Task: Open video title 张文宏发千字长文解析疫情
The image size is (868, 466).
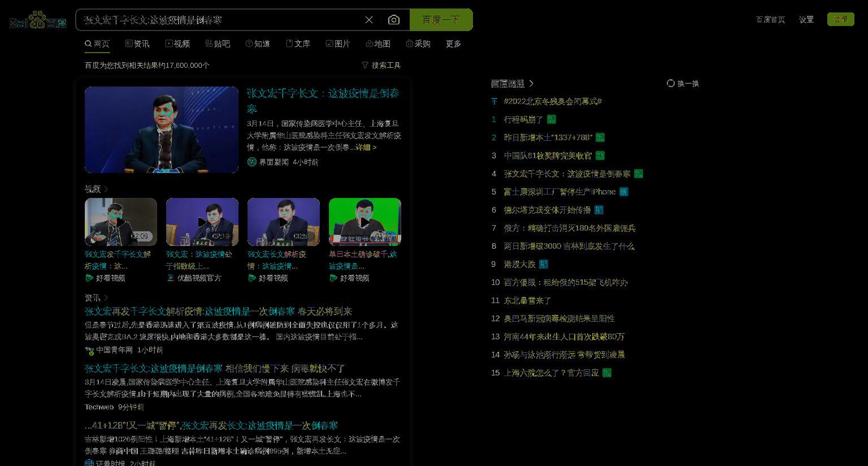Action: tap(118, 260)
